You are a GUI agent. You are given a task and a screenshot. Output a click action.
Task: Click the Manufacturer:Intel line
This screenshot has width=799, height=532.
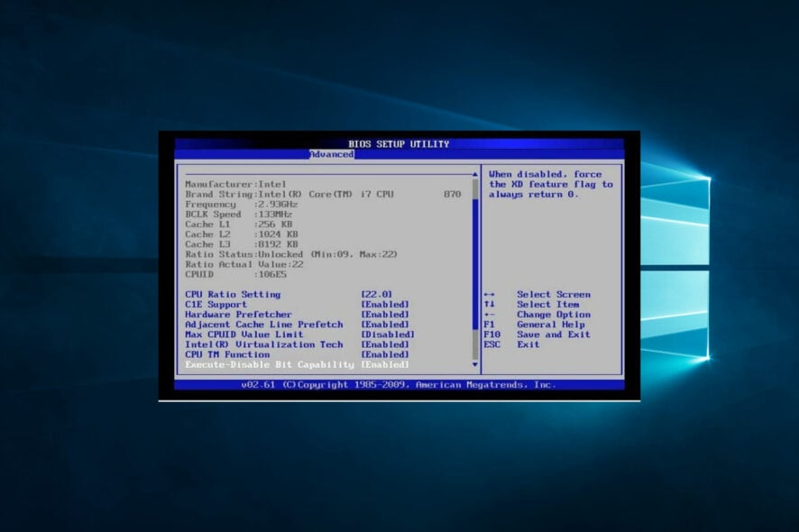(235, 184)
